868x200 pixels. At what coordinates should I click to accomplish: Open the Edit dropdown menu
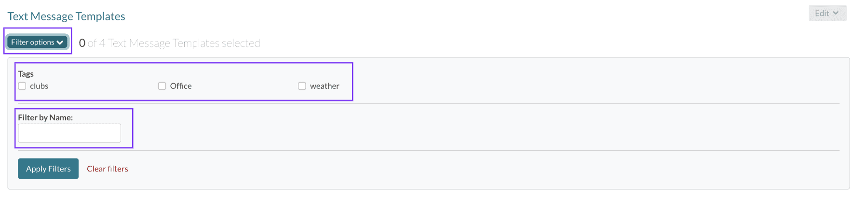click(827, 13)
